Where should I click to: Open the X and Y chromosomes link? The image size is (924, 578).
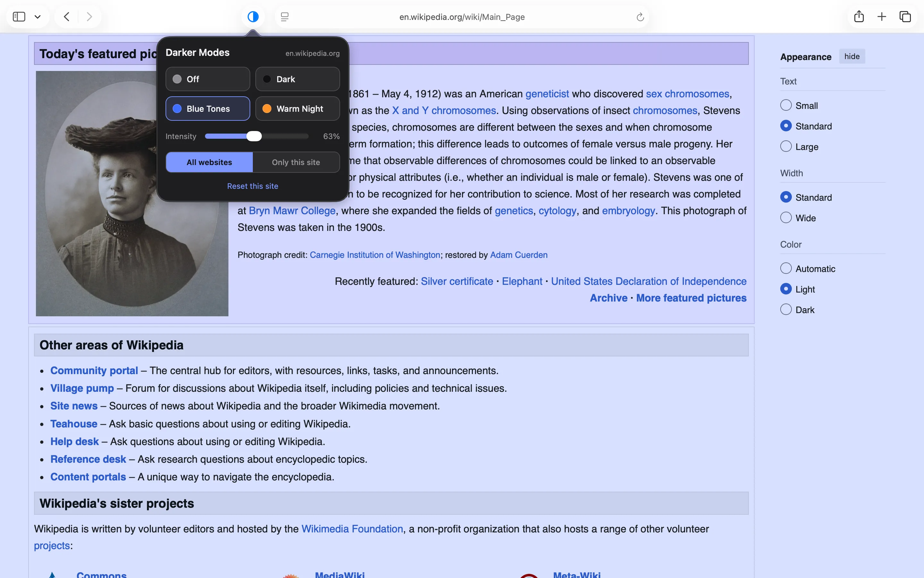click(x=444, y=110)
